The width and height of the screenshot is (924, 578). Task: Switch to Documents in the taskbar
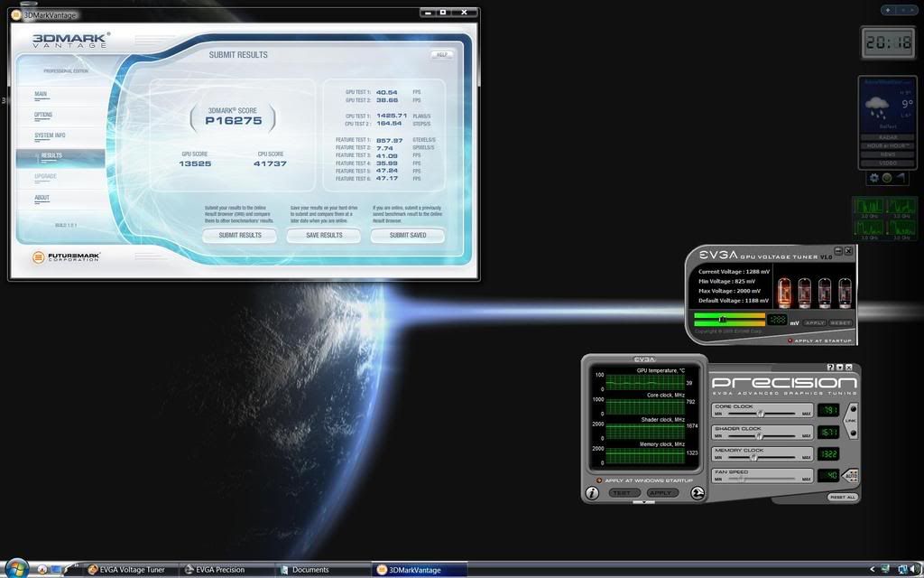(310, 570)
